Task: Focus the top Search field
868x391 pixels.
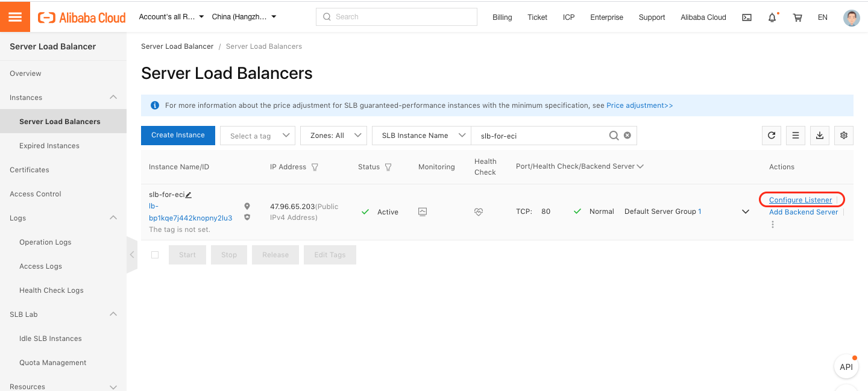Action: click(x=397, y=17)
